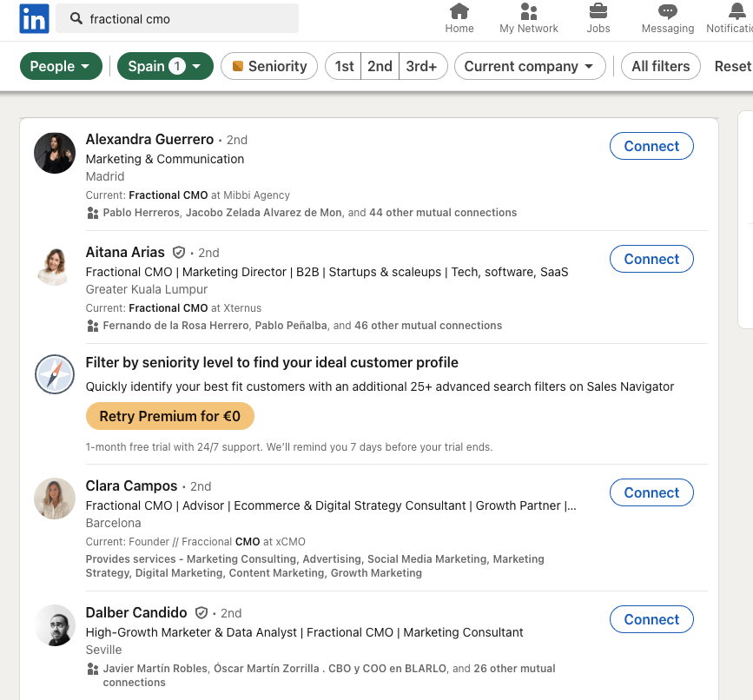Image resolution: width=753 pixels, height=700 pixels.
Task: Click the LinkedIn home logo
Action: click(34, 18)
